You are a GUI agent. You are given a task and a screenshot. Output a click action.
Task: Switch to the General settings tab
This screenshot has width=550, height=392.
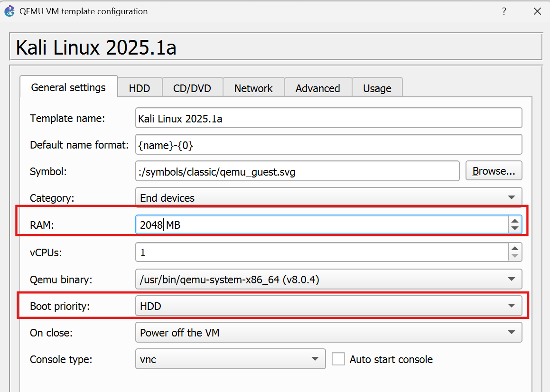pyautogui.click(x=68, y=87)
